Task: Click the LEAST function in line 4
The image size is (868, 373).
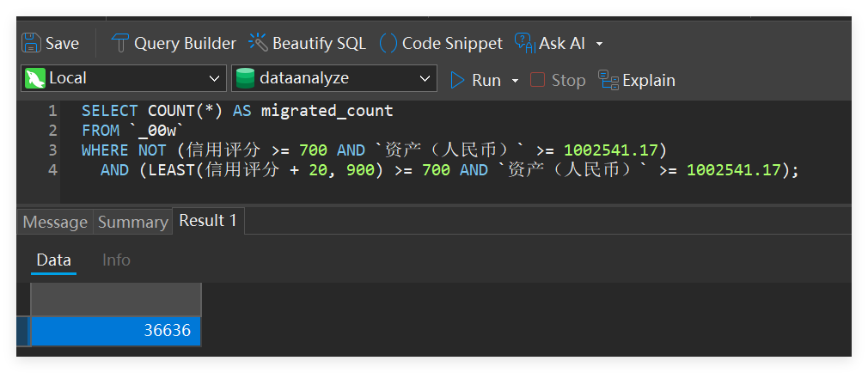Action: 171,170
